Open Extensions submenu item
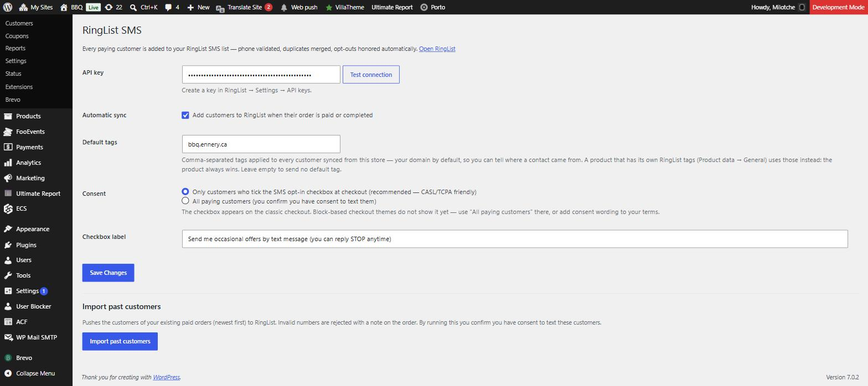The height and width of the screenshot is (386, 868). [19, 87]
